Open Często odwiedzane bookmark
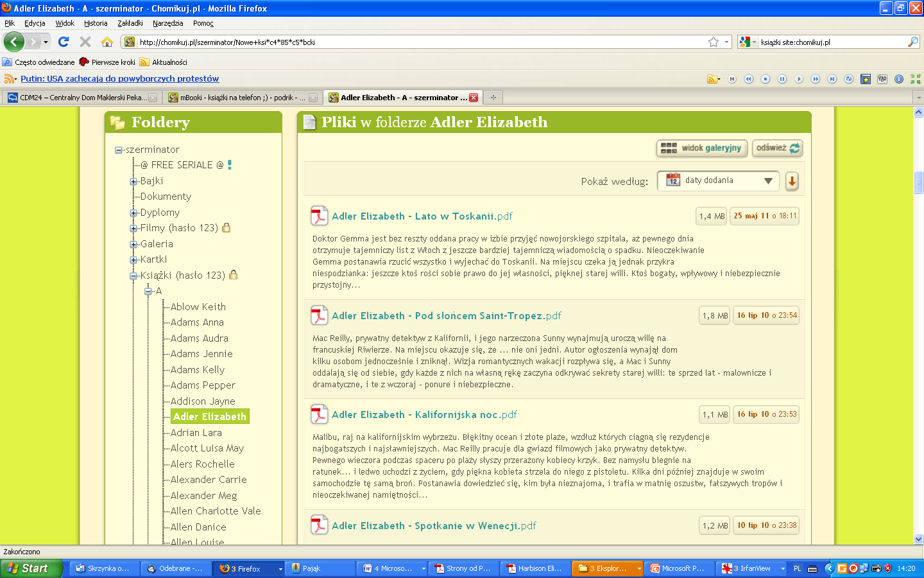This screenshot has height=578, width=924. tap(39, 62)
